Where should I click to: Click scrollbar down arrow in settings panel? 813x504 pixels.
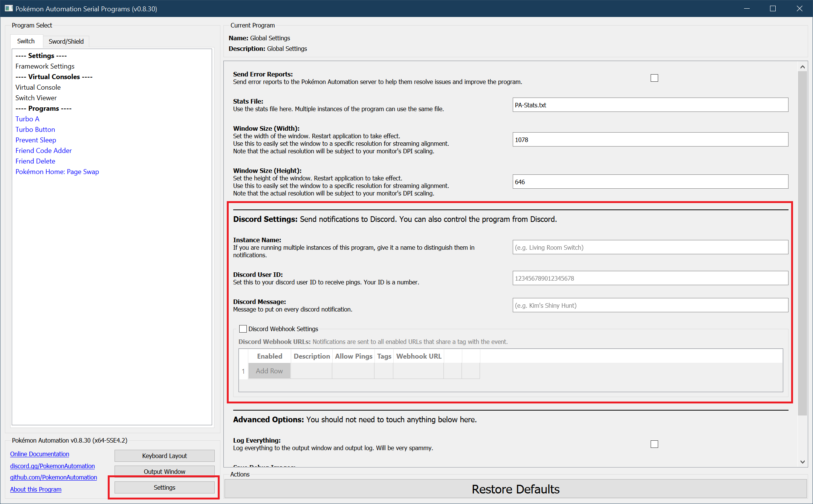(x=802, y=462)
